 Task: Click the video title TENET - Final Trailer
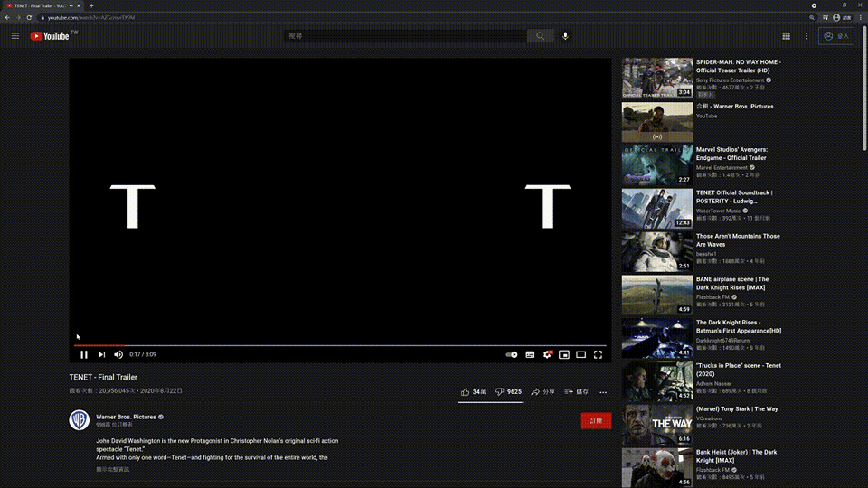click(x=103, y=378)
